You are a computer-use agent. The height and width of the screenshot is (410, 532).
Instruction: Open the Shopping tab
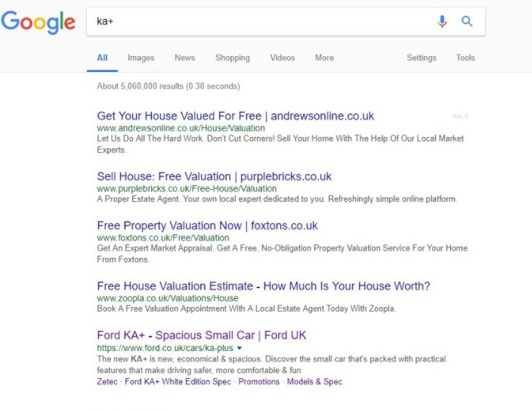233,57
